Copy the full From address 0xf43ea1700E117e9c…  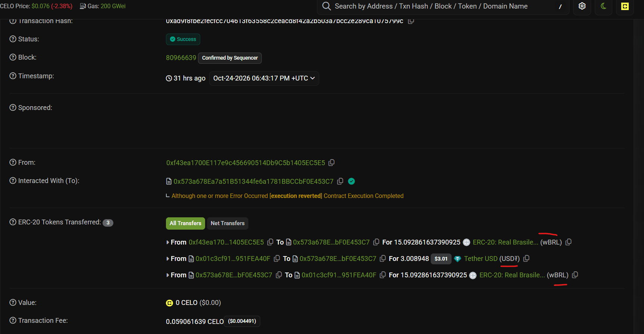click(332, 163)
